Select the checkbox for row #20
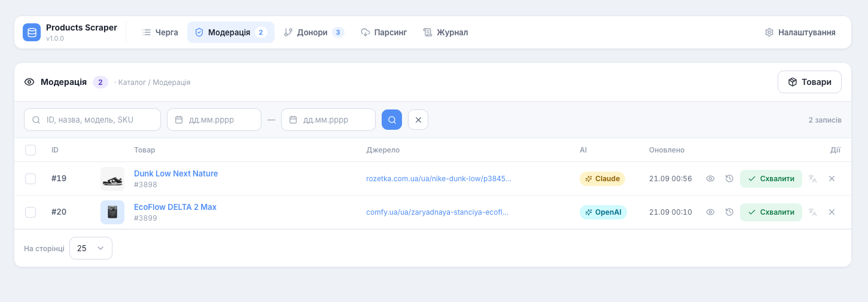Screen dimensions: 868x302 [x=31, y=212]
